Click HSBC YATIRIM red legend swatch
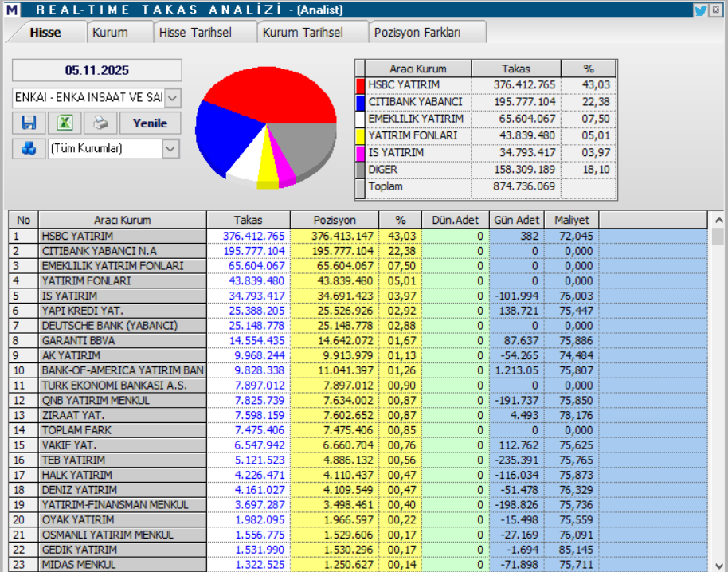This screenshot has width=728, height=572. tap(361, 85)
